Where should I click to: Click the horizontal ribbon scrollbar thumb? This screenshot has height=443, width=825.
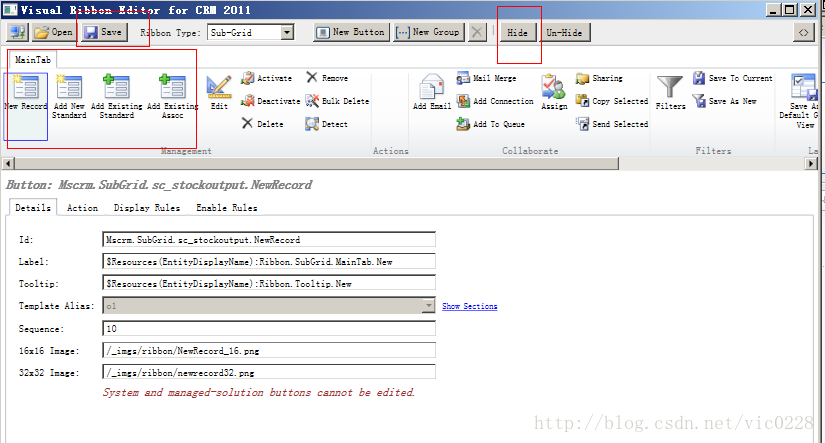(317, 164)
